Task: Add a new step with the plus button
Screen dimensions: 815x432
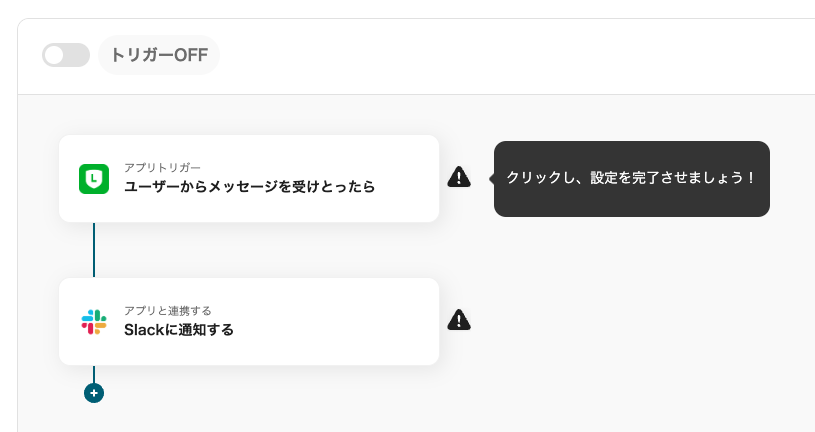Action: [x=94, y=393]
